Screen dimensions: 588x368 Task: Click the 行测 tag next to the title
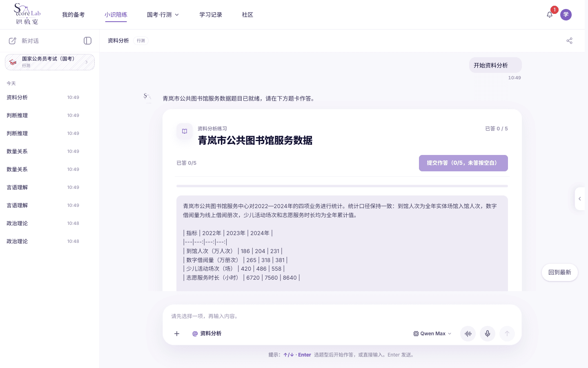click(x=141, y=40)
